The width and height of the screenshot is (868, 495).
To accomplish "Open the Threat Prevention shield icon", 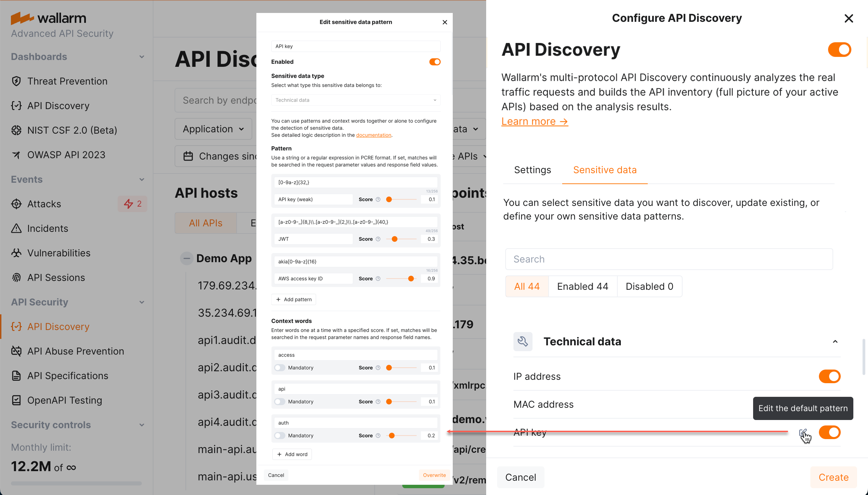I will (x=16, y=81).
